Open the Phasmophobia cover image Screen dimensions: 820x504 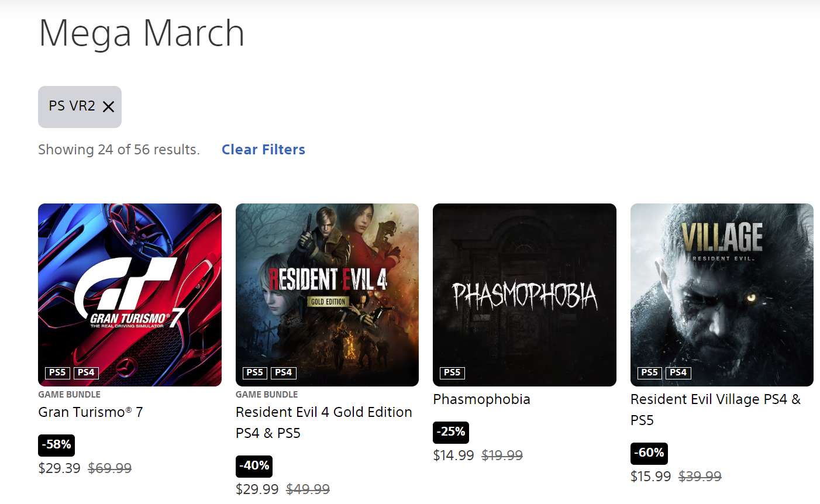525,286
